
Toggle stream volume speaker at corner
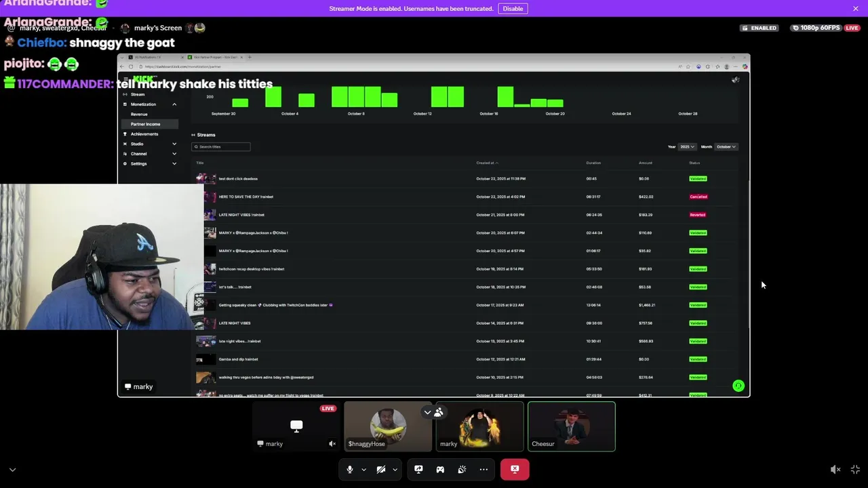(x=835, y=469)
